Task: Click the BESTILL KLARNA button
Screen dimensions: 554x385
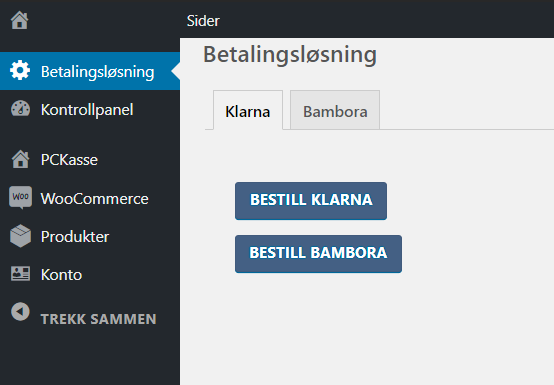Action: pos(311,201)
